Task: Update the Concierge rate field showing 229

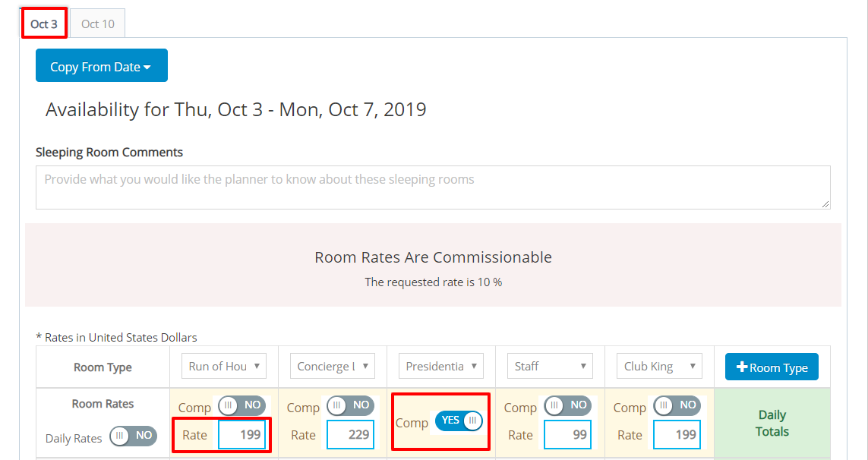Action: pos(350,434)
